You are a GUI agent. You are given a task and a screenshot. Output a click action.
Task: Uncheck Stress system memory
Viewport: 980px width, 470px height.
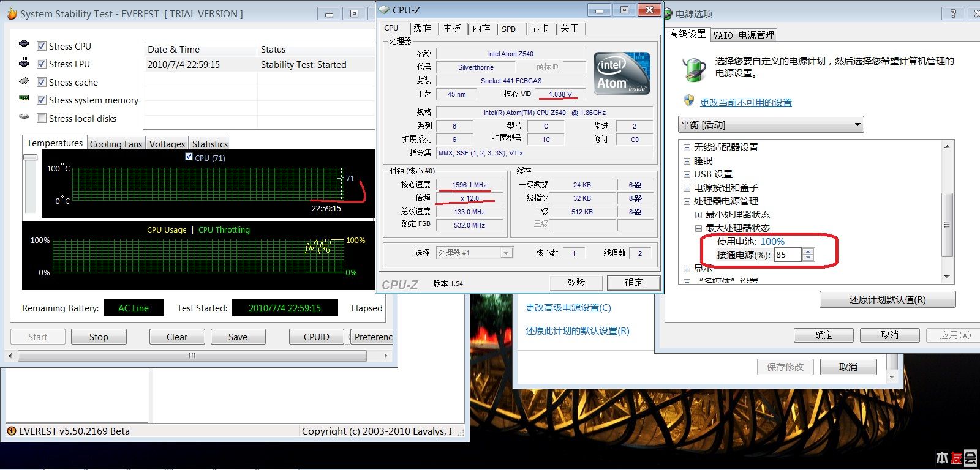[42, 100]
